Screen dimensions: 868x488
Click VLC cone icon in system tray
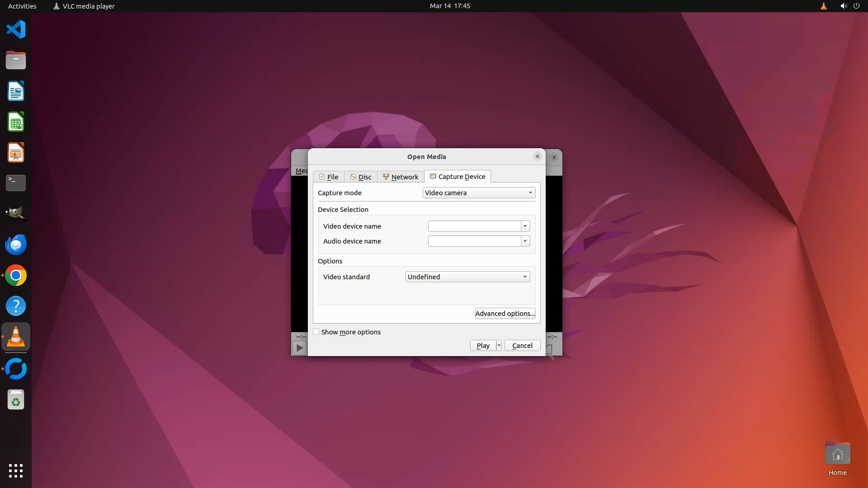point(823,6)
